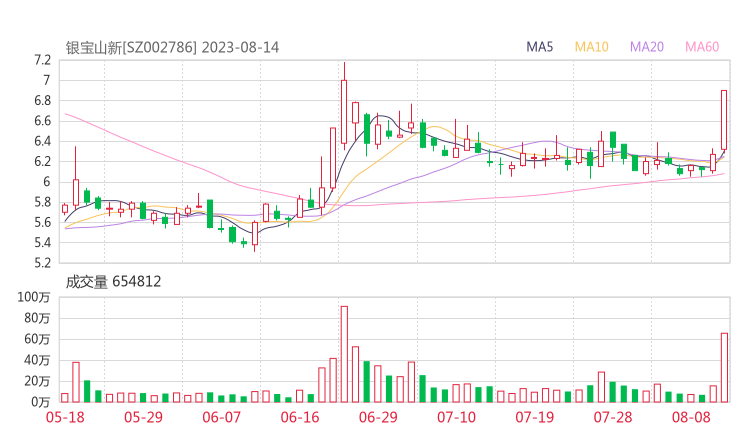Click the 60万 volume axis label

pos(37,339)
